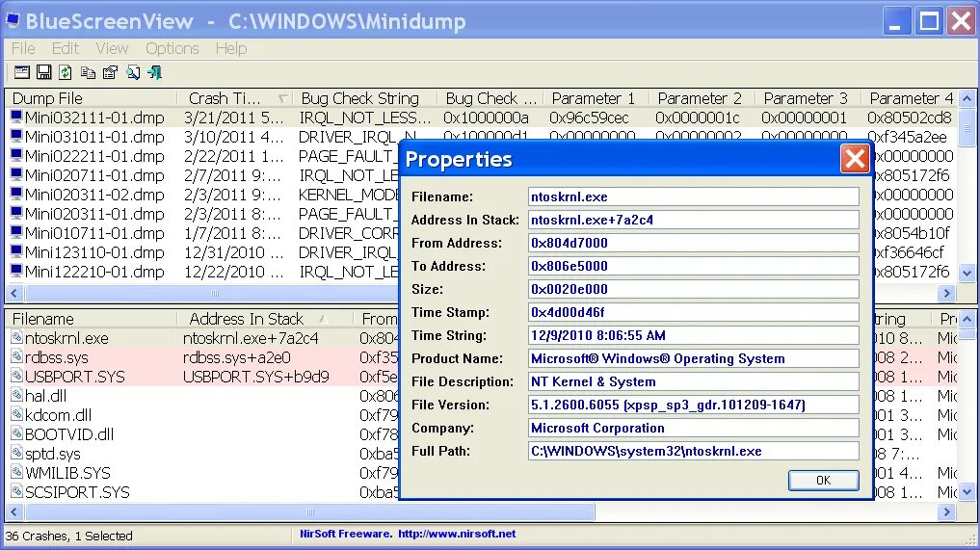Select the Mini122210-01.dmp row text

[x=94, y=272]
